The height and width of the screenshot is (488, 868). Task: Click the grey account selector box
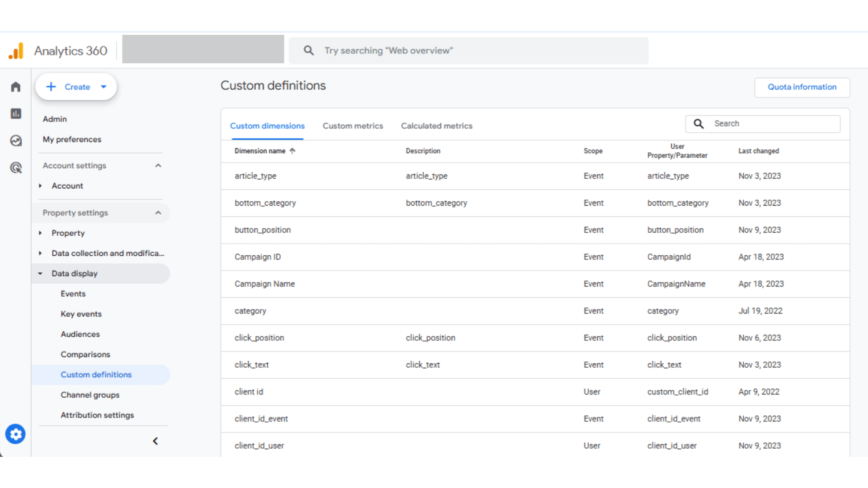(203, 49)
